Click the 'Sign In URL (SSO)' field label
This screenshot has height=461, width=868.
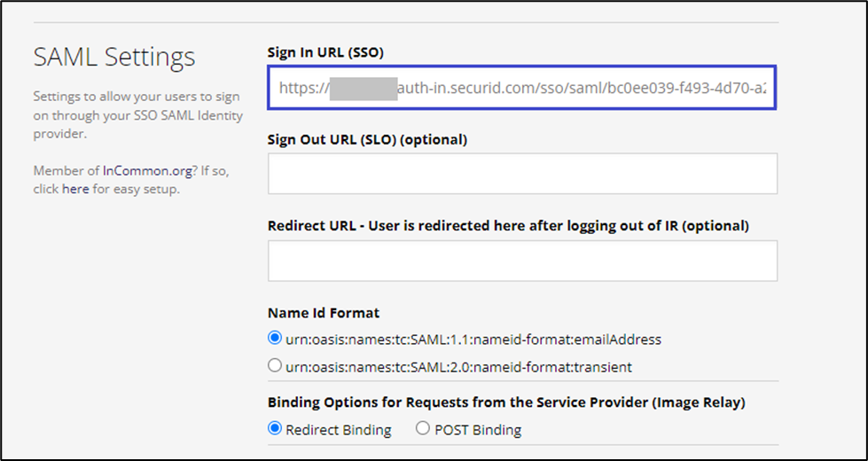click(x=326, y=53)
